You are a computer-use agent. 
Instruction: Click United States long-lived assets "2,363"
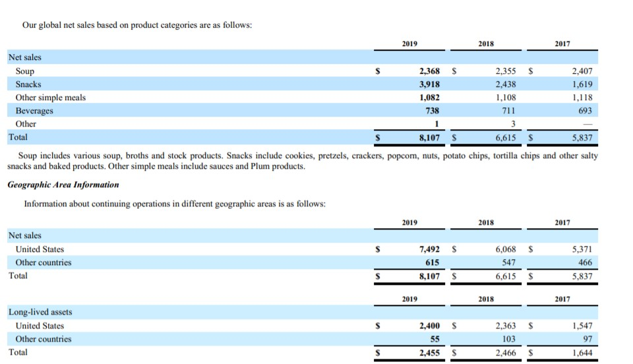tap(506, 326)
